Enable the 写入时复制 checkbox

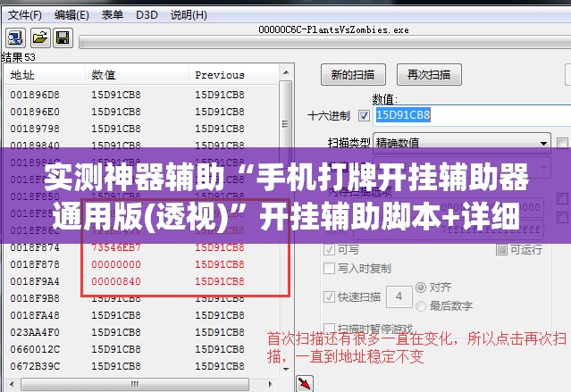(x=329, y=268)
